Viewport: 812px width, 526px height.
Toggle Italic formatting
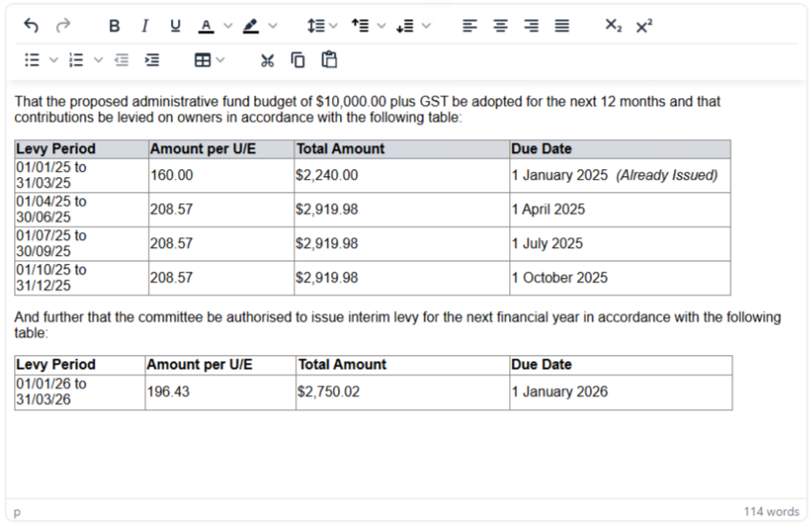pyautogui.click(x=145, y=26)
